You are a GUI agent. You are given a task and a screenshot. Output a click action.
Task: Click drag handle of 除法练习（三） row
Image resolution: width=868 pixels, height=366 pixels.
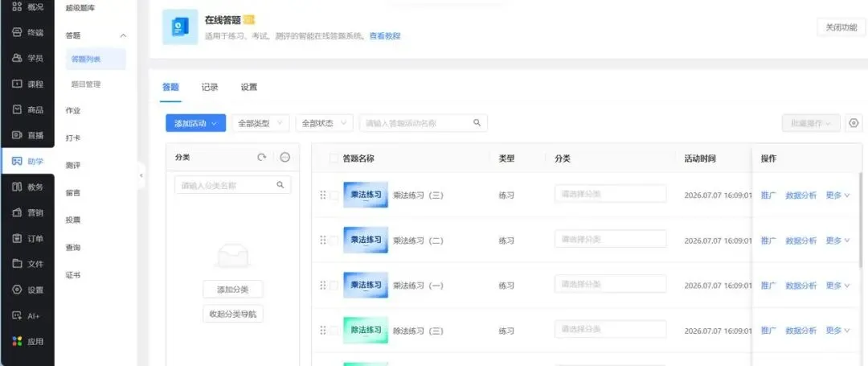323,331
